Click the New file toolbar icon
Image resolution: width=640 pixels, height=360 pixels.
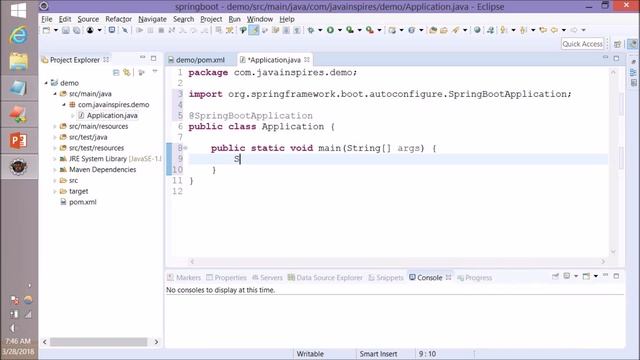tap(46, 30)
